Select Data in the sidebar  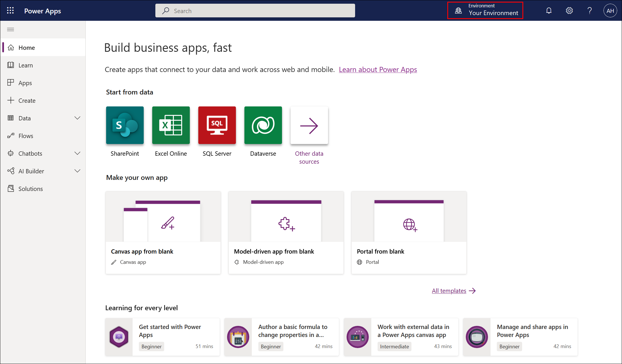pos(24,118)
